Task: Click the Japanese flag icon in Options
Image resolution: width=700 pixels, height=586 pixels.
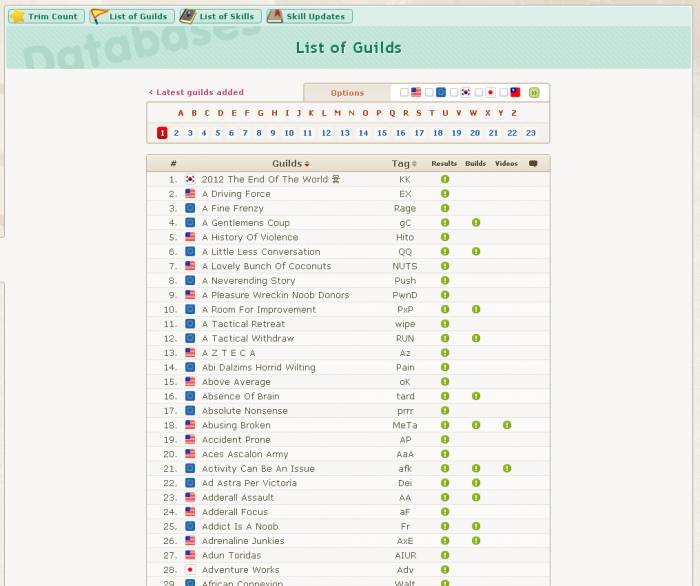Action: pyautogui.click(x=491, y=92)
